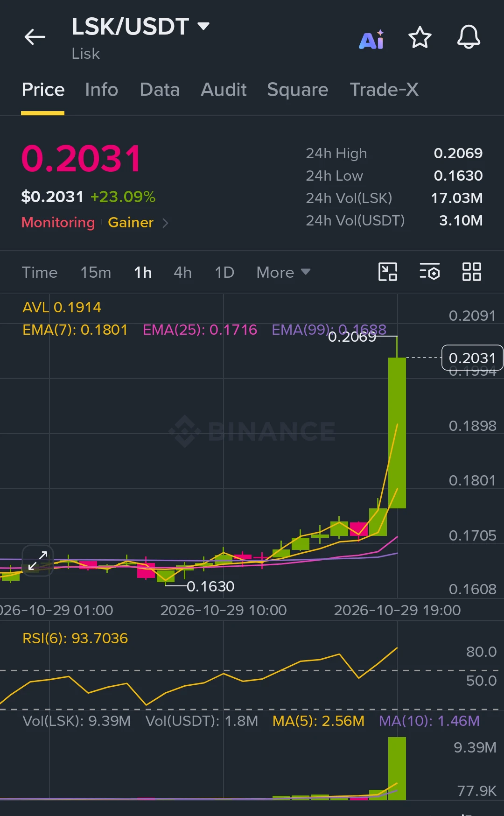Tap the 24h High value 0.2069

[x=458, y=153]
